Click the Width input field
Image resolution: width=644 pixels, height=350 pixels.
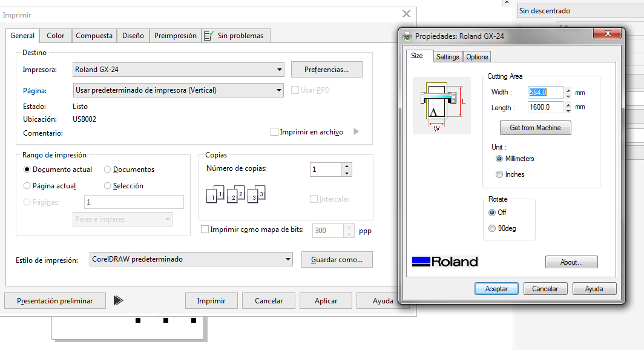(546, 93)
